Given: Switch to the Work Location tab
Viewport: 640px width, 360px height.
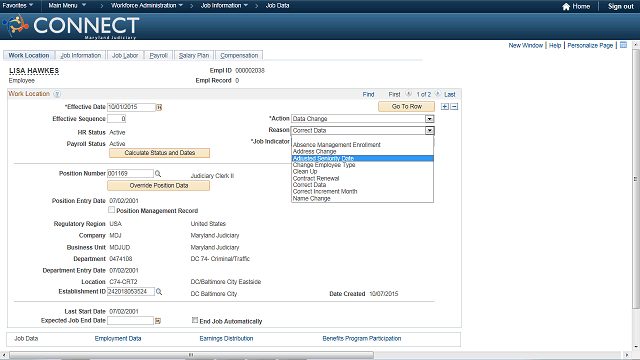Looking at the screenshot, I should pyautogui.click(x=29, y=56).
